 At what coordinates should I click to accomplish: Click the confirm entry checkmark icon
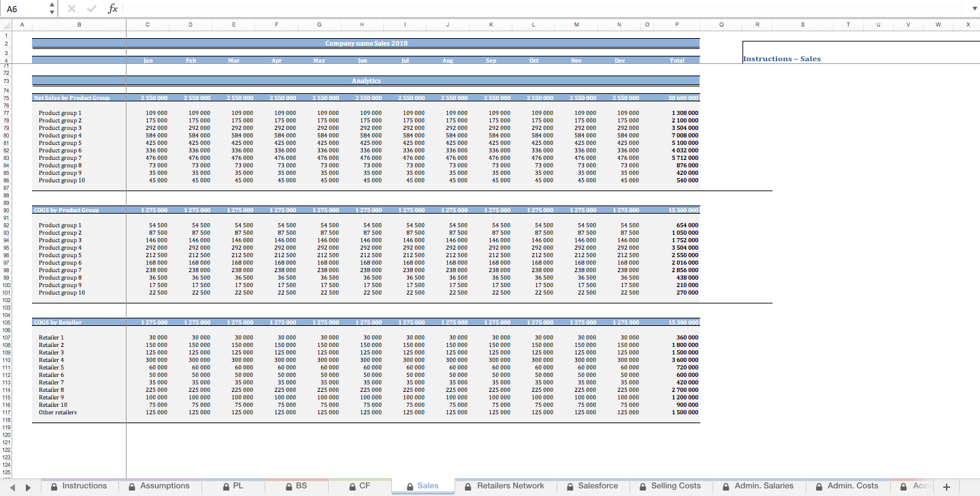coord(92,9)
